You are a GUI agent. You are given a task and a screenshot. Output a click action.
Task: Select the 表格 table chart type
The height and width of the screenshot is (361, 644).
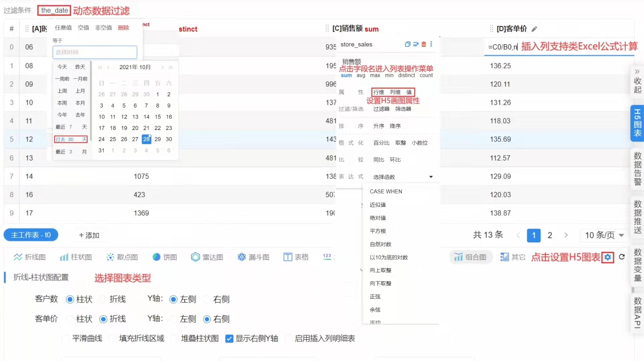pyautogui.click(x=296, y=257)
